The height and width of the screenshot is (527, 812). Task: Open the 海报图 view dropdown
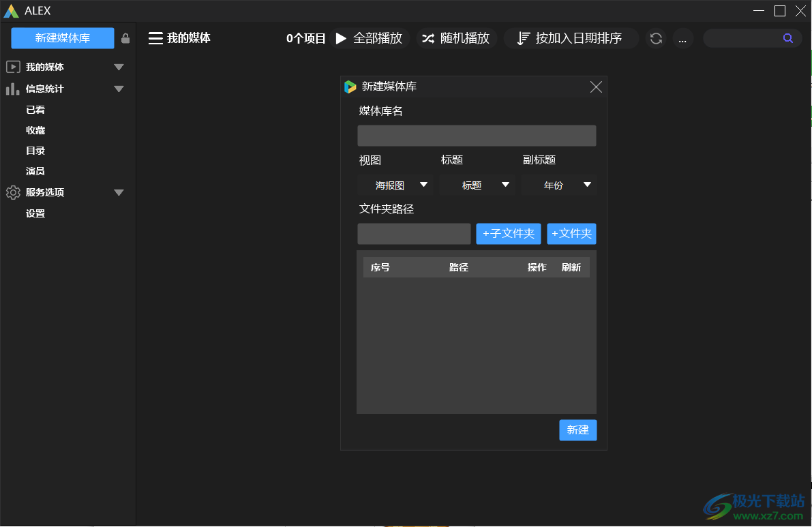point(395,185)
